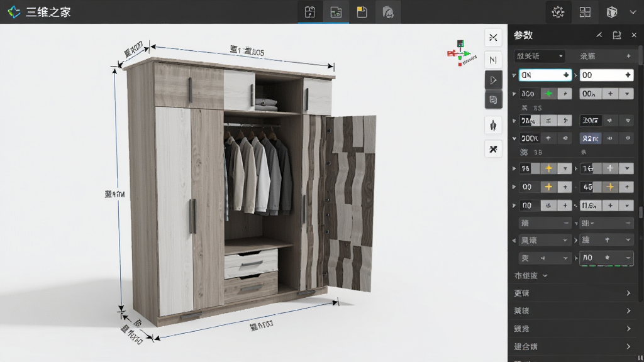Click the document tool below the play triangle
Viewport: 644px width, 362px height.
pyautogui.click(x=493, y=100)
